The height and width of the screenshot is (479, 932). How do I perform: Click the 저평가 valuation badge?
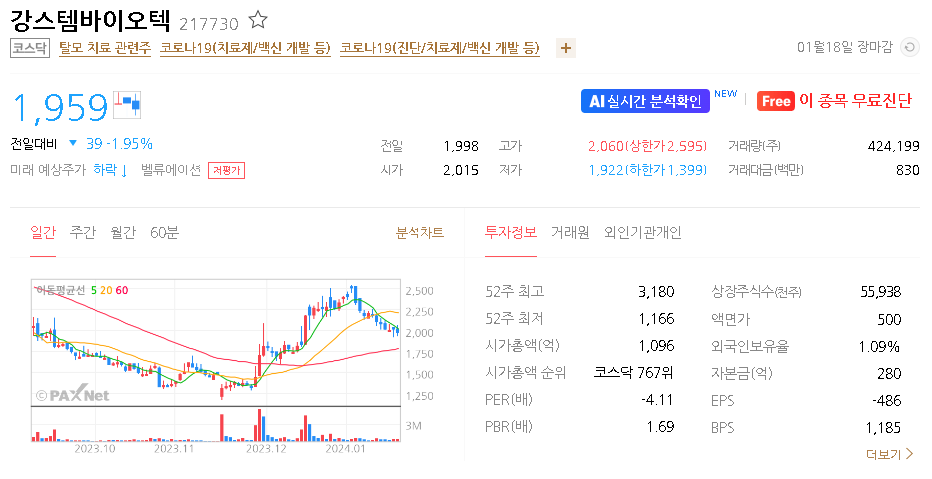point(226,171)
